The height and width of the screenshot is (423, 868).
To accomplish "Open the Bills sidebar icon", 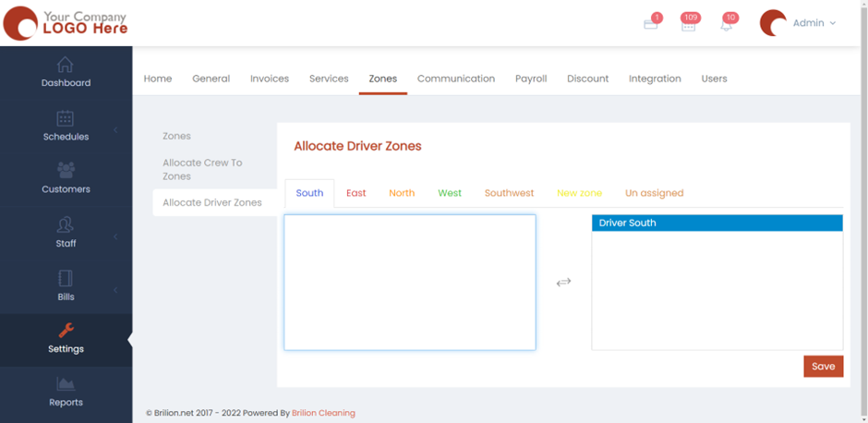I will coord(66,278).
